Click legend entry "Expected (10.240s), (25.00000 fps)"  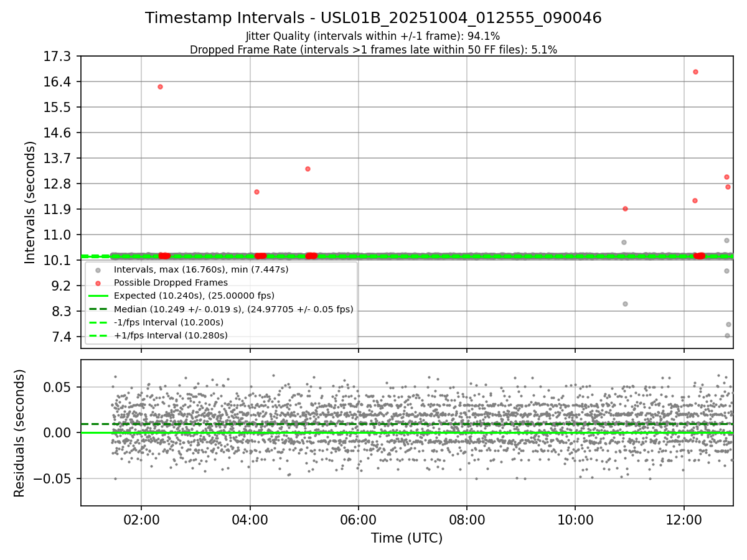[194, 296]
